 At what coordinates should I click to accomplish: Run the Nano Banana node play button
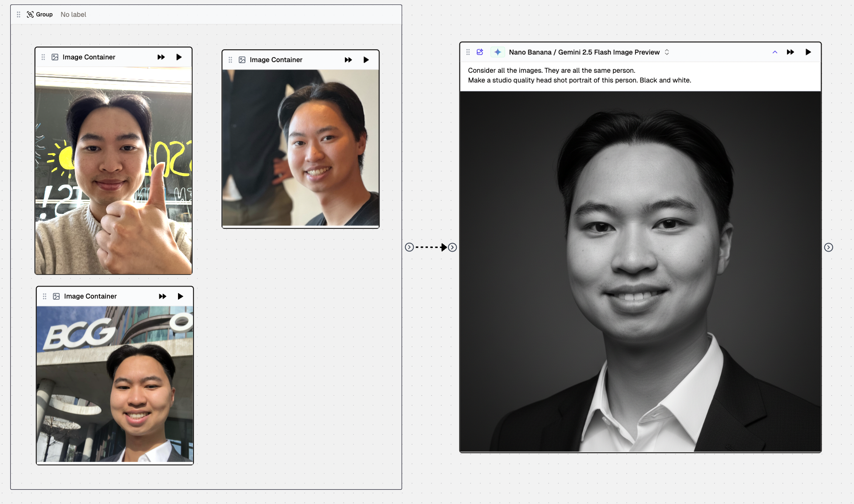point(808,52)
